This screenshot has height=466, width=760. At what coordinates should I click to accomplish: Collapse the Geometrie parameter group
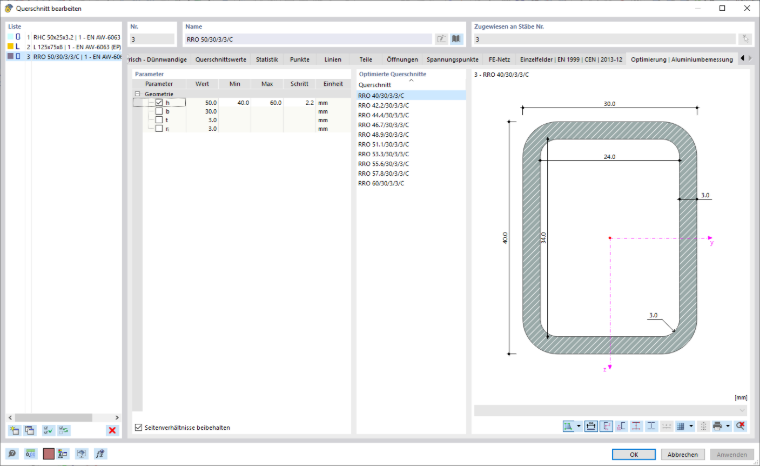(x=138, y=94)
